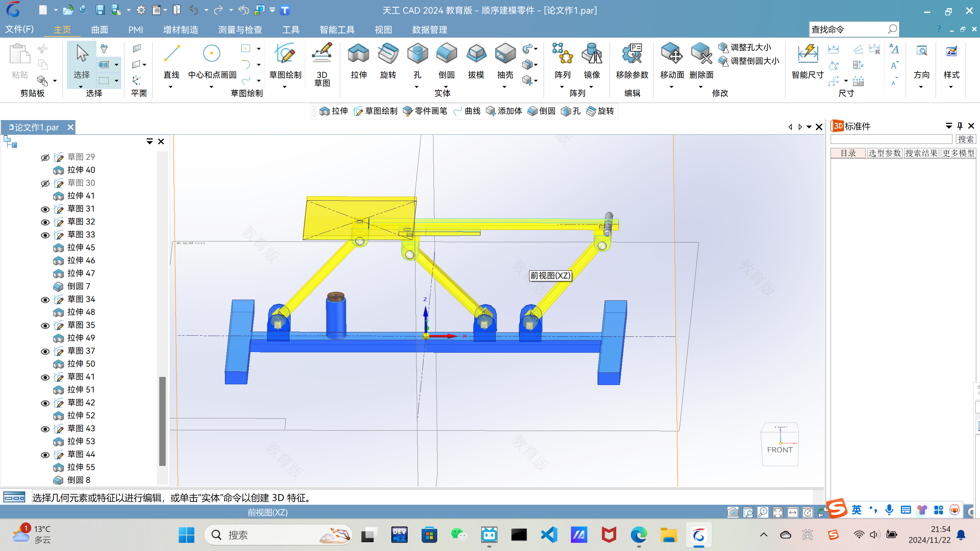Switch to the 曲面 ribbon tab
The height and width of the screenshot is (551, 980).
pos(100,29)
